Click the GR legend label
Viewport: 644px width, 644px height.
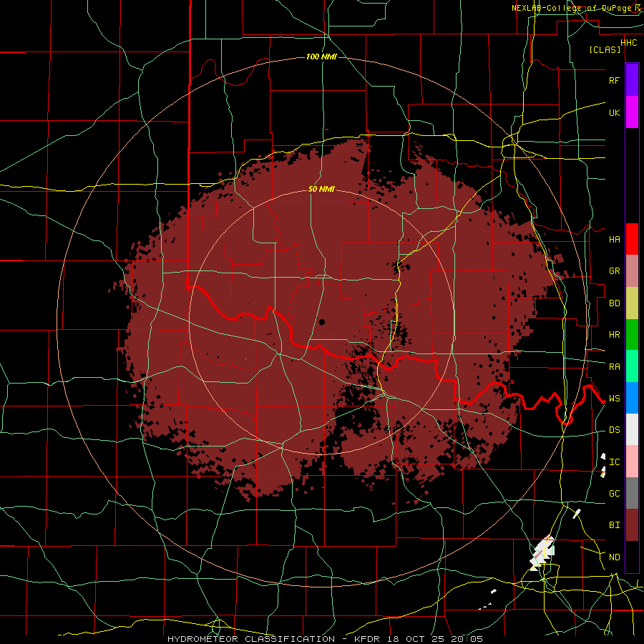coord(614,271)
